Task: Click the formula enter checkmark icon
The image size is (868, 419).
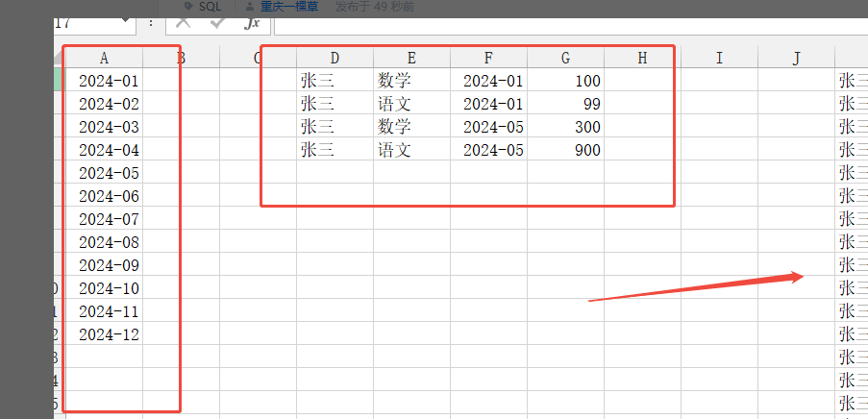Action: (x=217, y=22)
